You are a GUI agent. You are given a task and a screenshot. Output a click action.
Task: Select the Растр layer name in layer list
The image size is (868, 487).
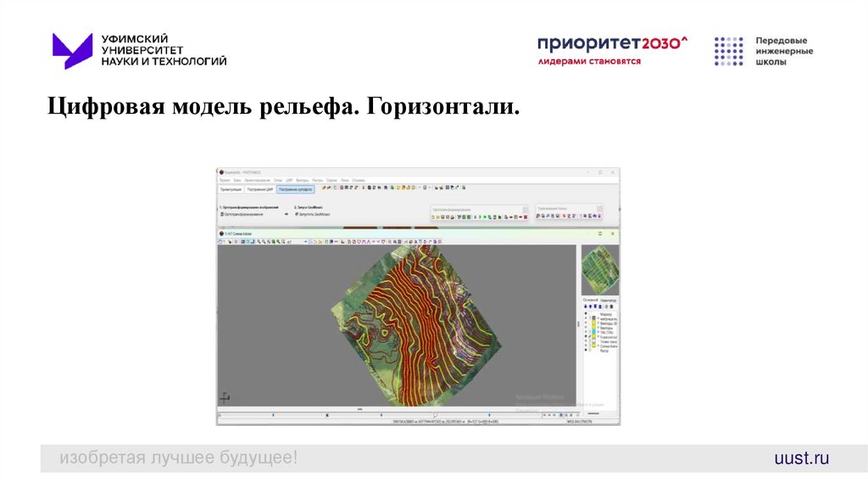pyautogui.click(x=604, y=350)
